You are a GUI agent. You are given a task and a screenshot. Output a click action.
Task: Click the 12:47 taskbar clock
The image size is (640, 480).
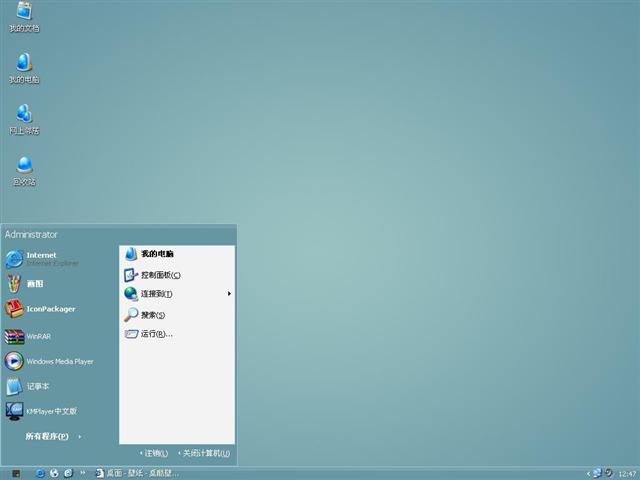(x=627, y=474)
